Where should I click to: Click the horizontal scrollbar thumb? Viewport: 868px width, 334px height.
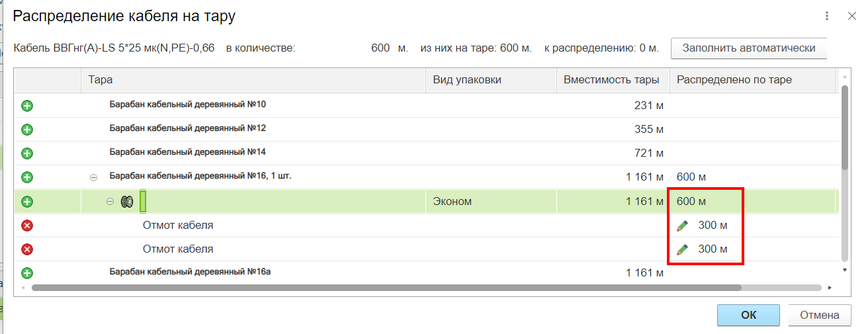point(386,288)
